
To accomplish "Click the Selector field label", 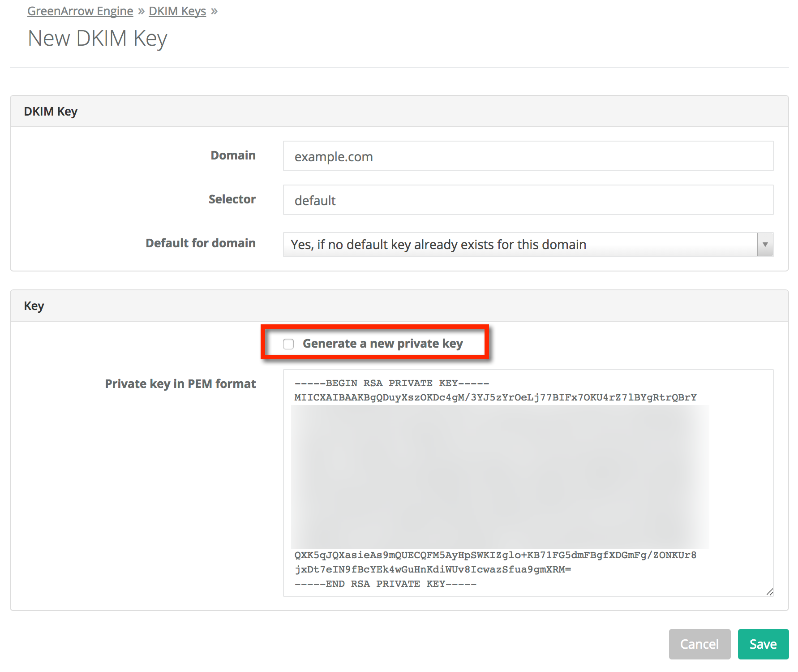I will pos(232,199).
